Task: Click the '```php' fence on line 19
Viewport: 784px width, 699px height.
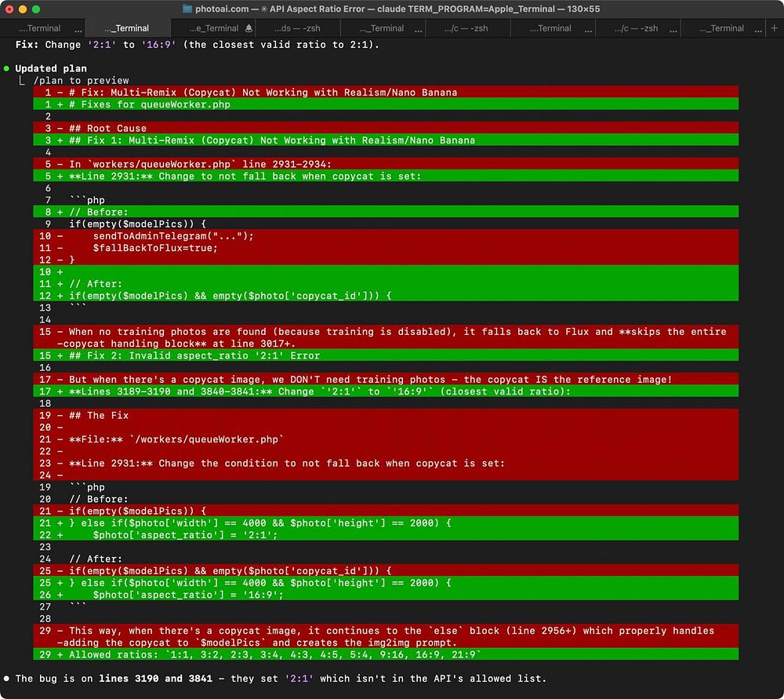Action: (87, 487)
